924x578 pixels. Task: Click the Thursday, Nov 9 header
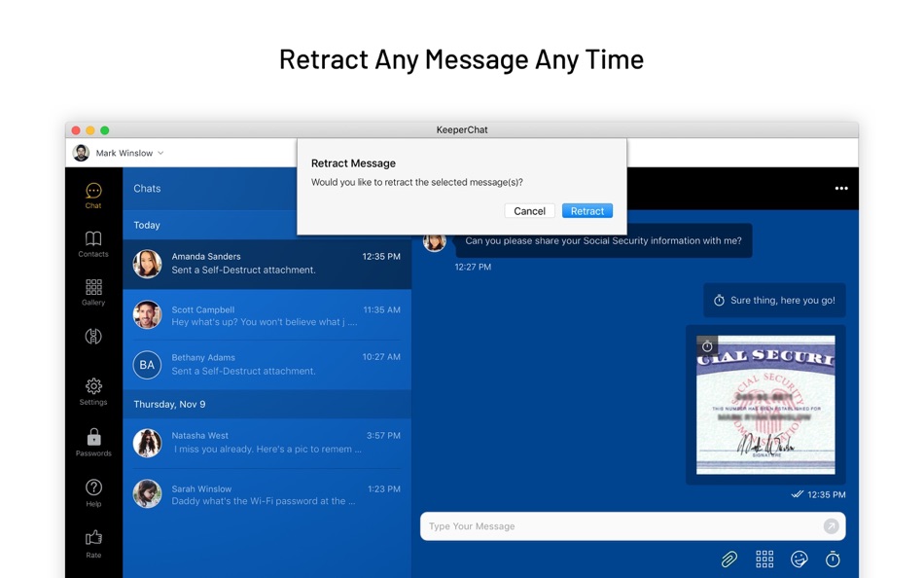[x=169, y=404]
